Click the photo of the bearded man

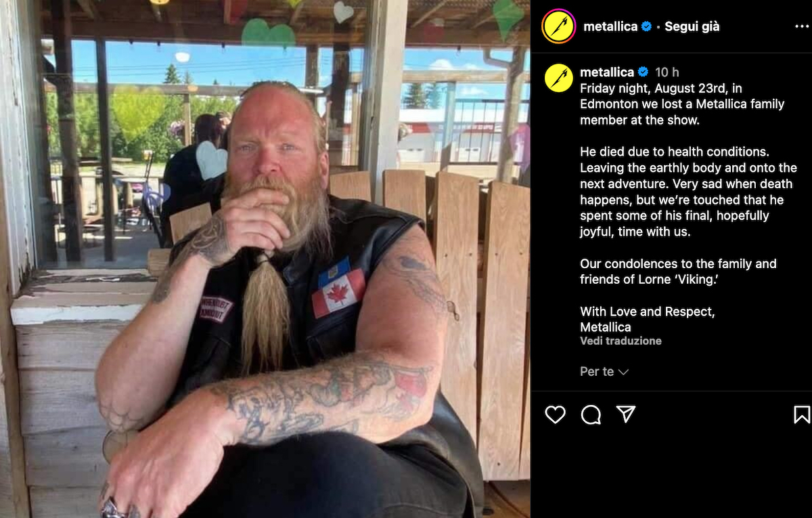point(265,259)
